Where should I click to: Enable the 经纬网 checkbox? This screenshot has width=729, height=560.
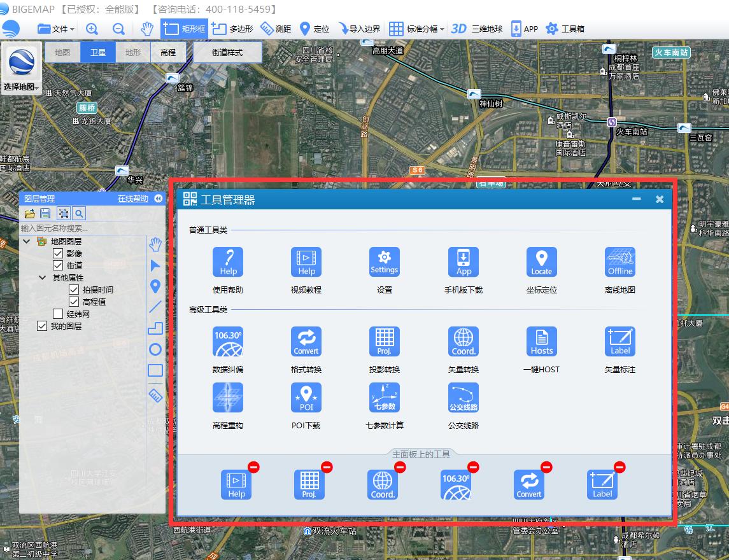[59, 314]
